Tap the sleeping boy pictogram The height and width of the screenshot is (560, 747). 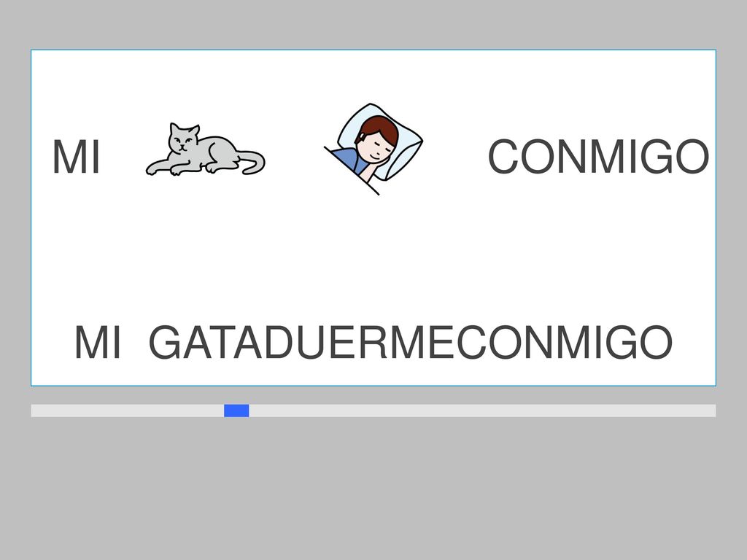click(x=373, y=149)
